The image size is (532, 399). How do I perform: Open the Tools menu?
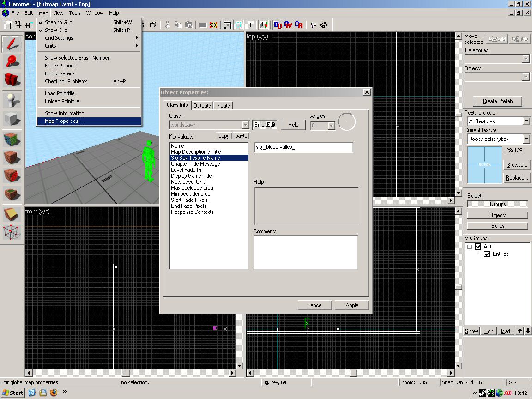(75, 13)
